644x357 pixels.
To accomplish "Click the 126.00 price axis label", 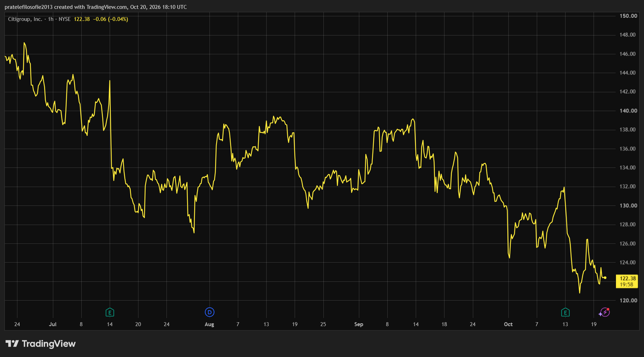I will coord(628,243).
